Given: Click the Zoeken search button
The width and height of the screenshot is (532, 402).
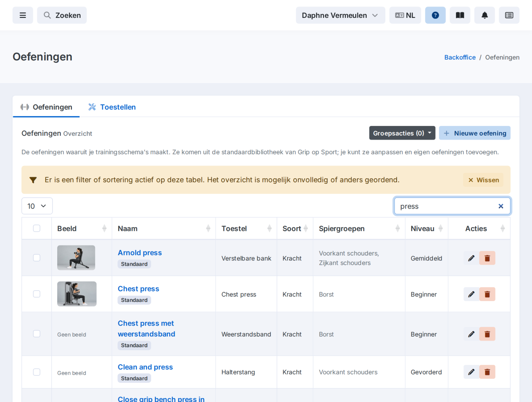Looking at the screenshot, I should [x=62, y=15].
